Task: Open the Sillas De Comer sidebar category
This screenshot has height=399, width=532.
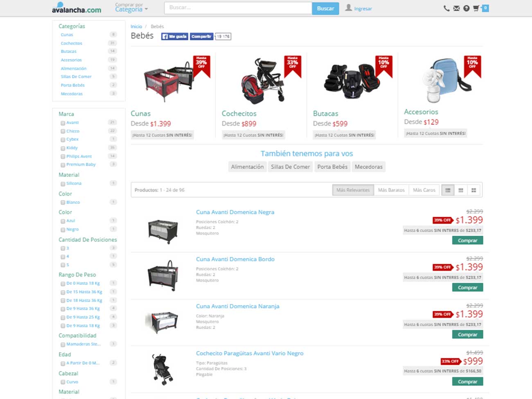Action: point(76,77)
